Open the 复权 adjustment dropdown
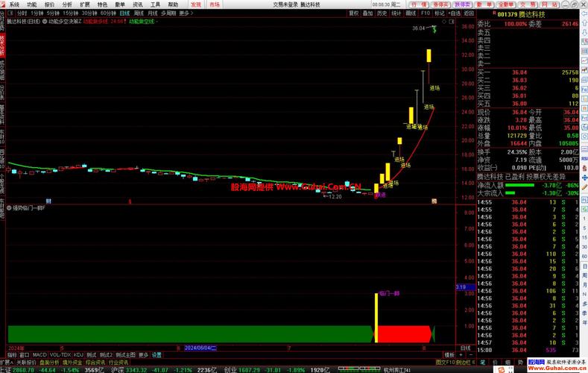Screen dimensions: 588x373 353,13
